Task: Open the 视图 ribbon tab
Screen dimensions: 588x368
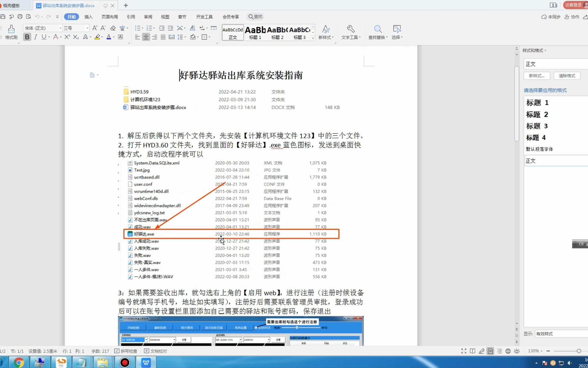Action: point(165,17)
